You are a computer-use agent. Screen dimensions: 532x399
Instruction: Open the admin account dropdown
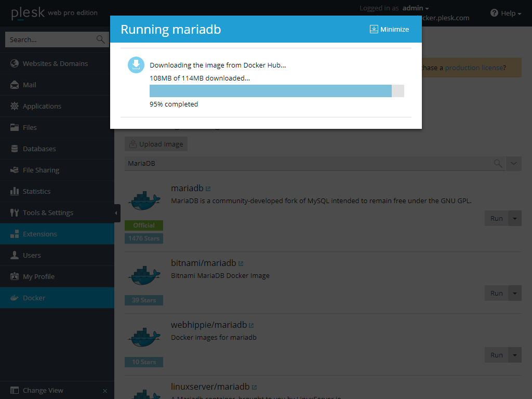416,8
